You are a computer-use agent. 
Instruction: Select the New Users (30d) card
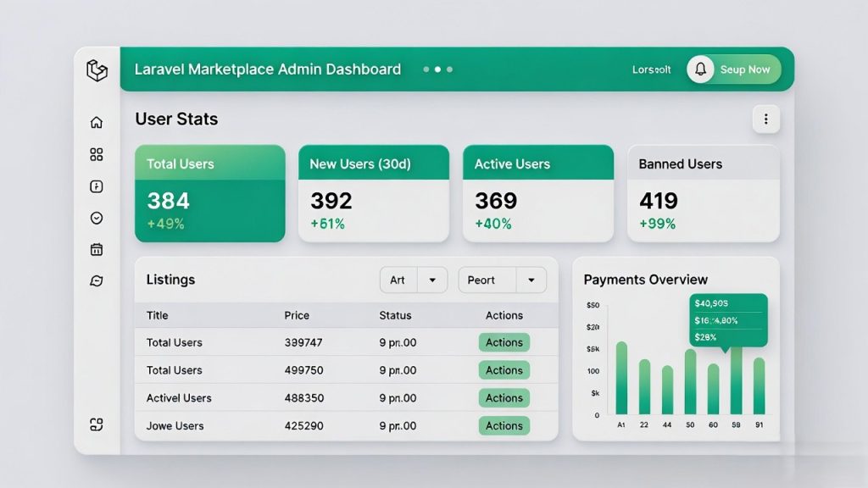374,194
